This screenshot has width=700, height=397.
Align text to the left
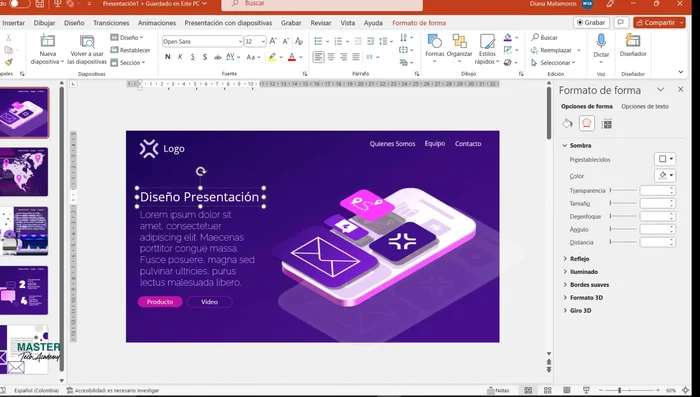pyautogui.click(x=318, y=57)
